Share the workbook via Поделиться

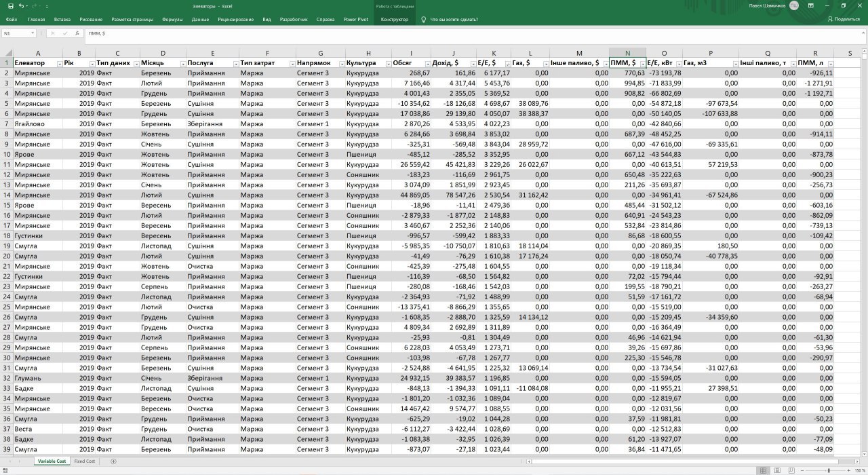pyautogui.click(x=844, y=19)
